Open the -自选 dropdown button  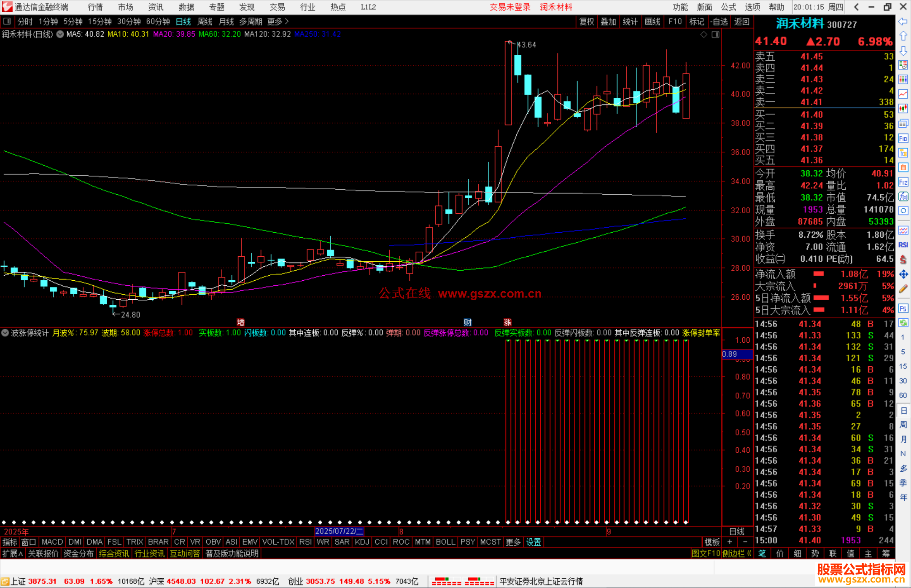719,21
